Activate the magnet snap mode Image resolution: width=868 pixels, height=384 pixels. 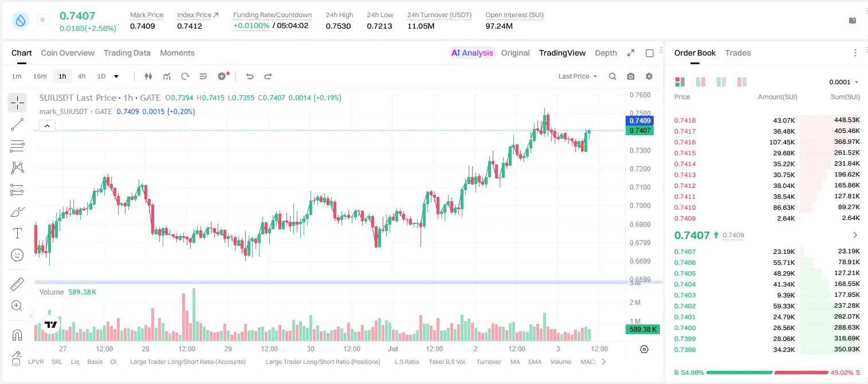17,335
